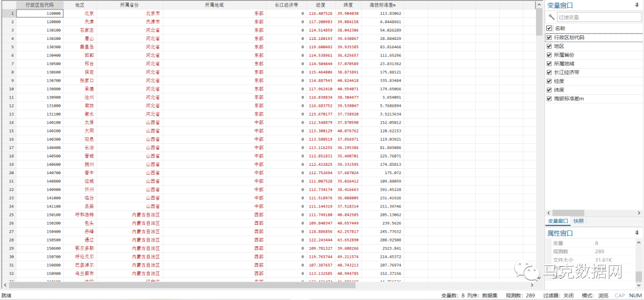Click the 呼和浩特 region cell
Screen dimensions: 644x300
point(80,215)
